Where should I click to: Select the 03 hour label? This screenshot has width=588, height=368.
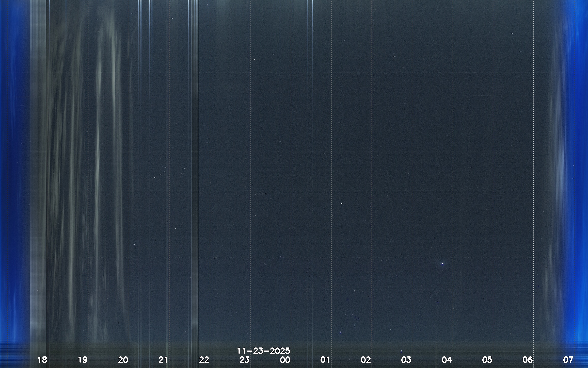pos(406,360)
